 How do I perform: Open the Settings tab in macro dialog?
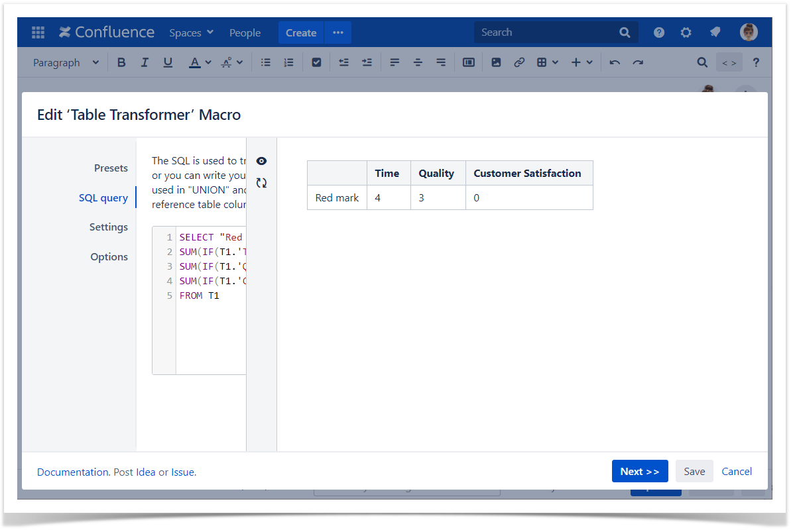click(109, 227)
